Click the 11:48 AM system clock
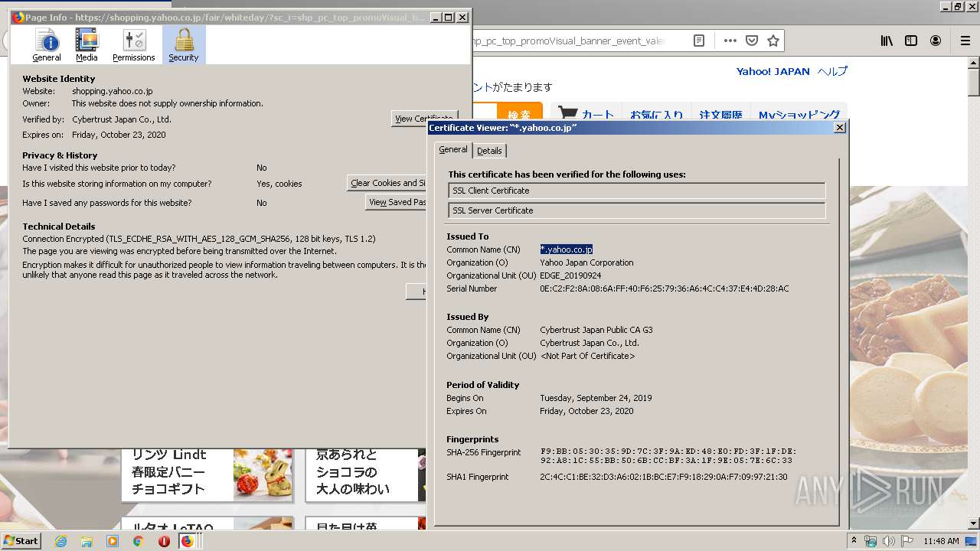This screenshot has width=980, height=551. (x=941, y=541)
